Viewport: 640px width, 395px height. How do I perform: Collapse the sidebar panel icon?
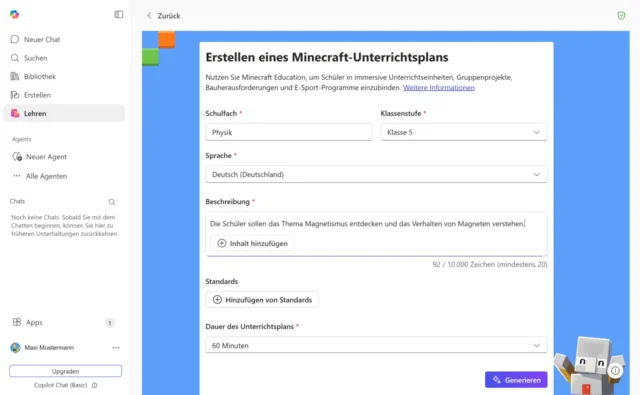coord(119,14)
